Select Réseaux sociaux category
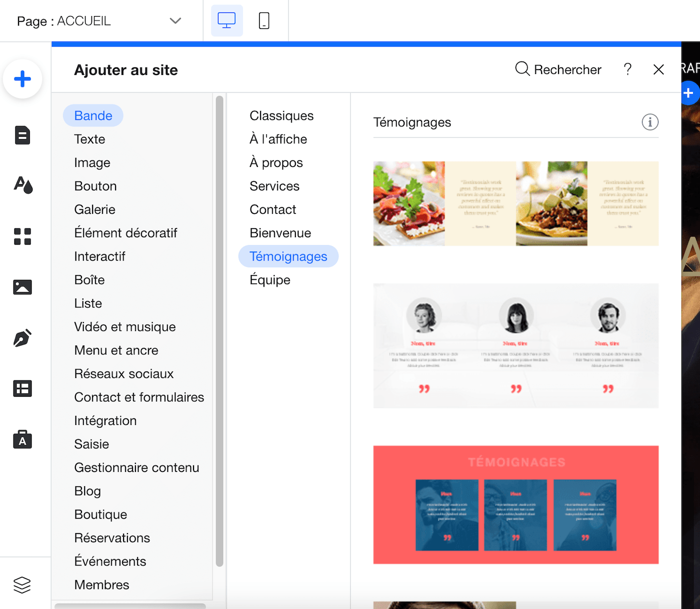This screenshot has height=609, width=700. tap(124, 374)
